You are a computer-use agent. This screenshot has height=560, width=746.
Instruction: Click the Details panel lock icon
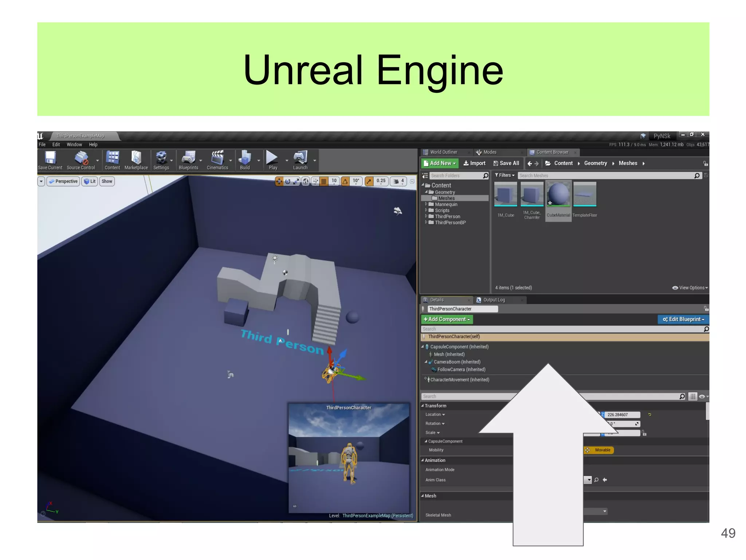click(706, 309)
